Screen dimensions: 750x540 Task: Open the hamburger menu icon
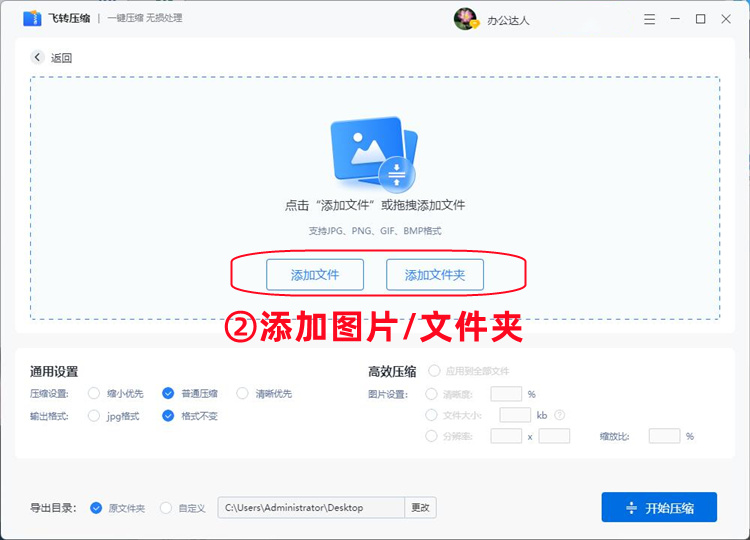coord(649,19)
